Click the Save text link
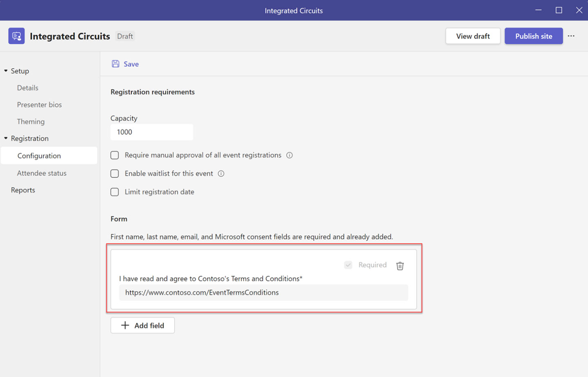The image size is (588, 377). (131, 64)
